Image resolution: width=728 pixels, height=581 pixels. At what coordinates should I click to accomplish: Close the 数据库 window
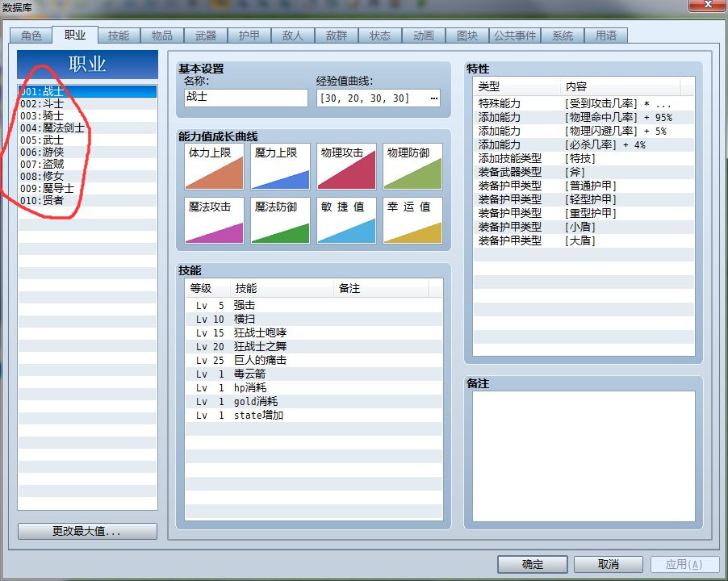coord(708,5)
